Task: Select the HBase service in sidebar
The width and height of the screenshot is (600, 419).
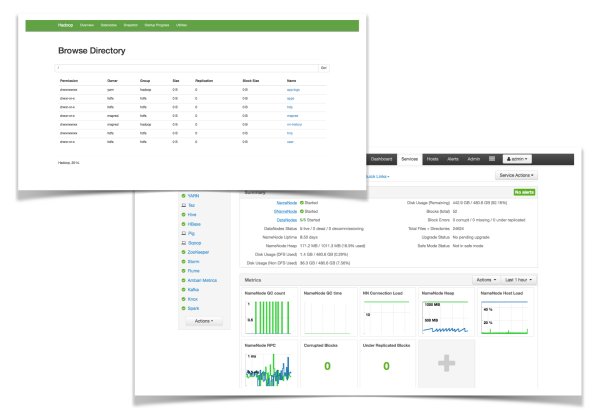Action: click(194, 224)
